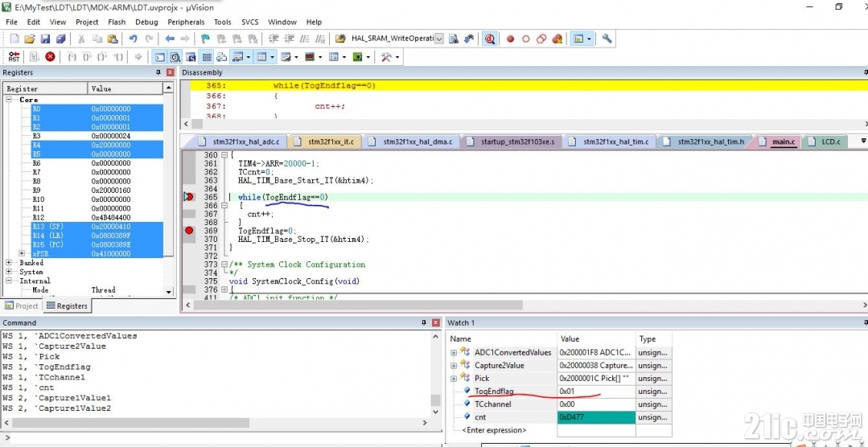Click the Memory Windows toolbar icon
This screenshot has height=447, width=868.
coord(261,56)
